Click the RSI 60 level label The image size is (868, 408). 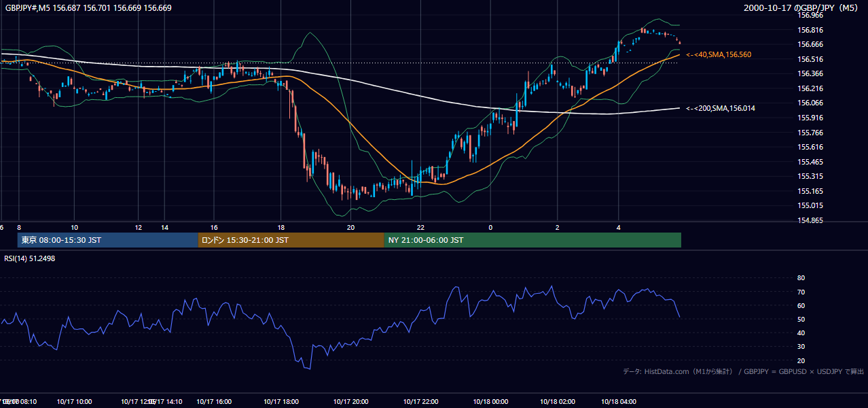pos(801,305)
